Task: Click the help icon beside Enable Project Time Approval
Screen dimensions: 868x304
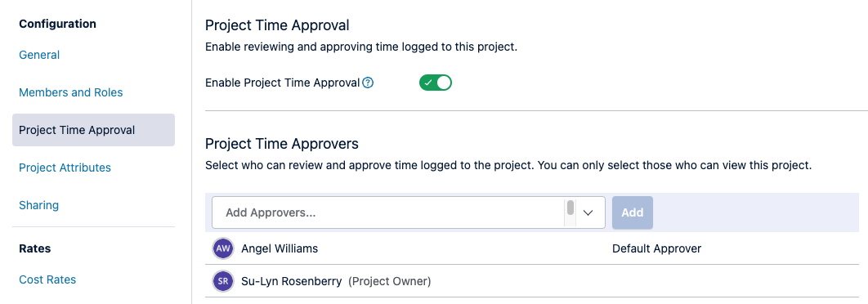Action: click(x=368, y=83)
